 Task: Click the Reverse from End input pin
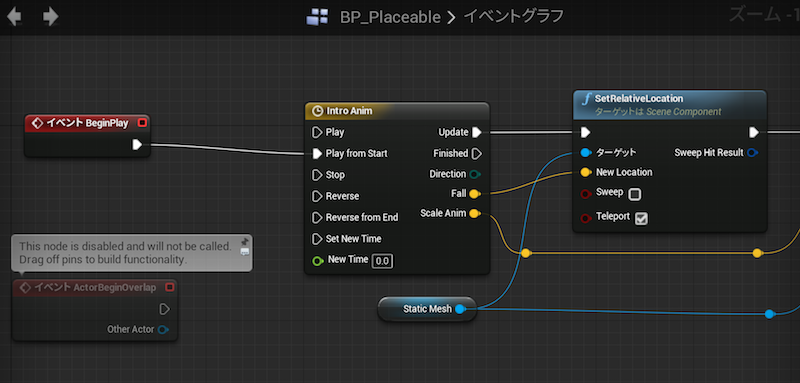(317, 218)
